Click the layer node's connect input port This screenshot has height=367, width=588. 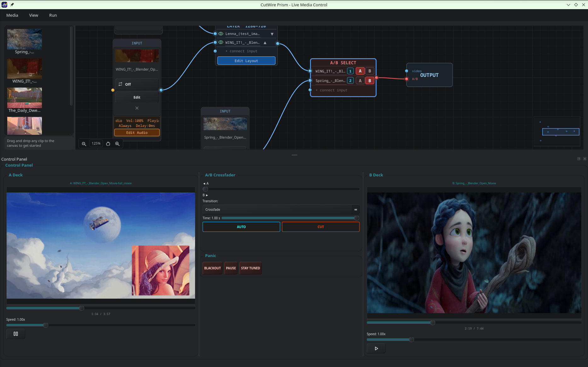pyautogui.click(x=215, y=51)
